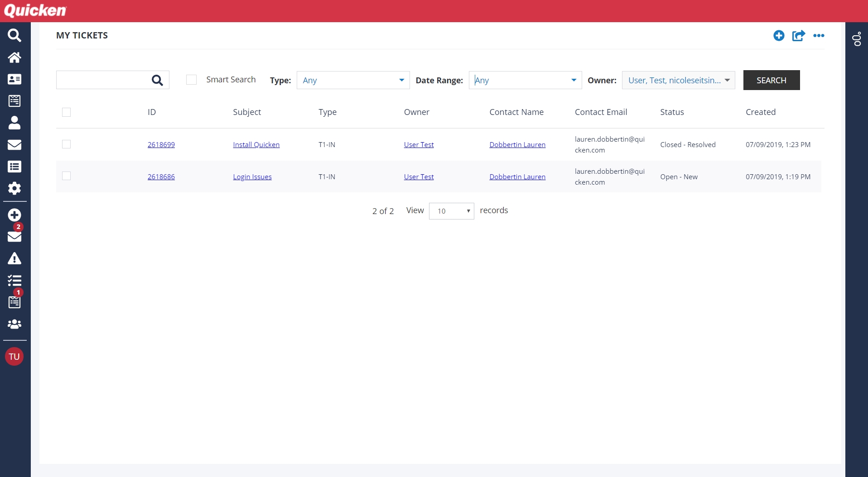
Task: Open the settings gear in sidebar
Action: point(14,188)
